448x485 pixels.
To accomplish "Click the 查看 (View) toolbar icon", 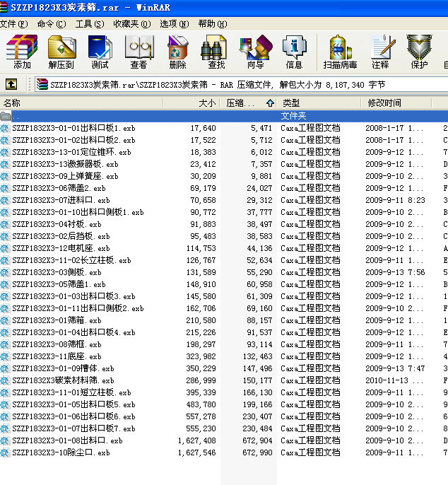I will [138, 47].
